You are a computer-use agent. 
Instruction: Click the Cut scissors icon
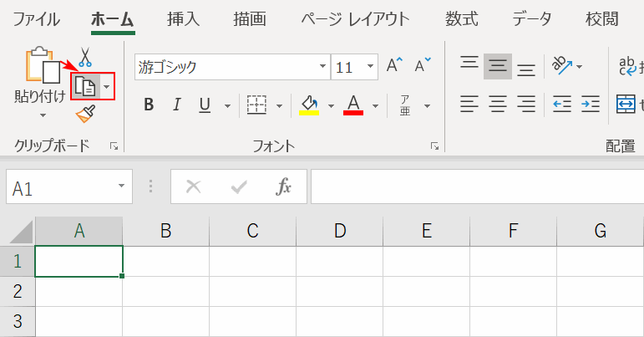(x=85, y=57)
